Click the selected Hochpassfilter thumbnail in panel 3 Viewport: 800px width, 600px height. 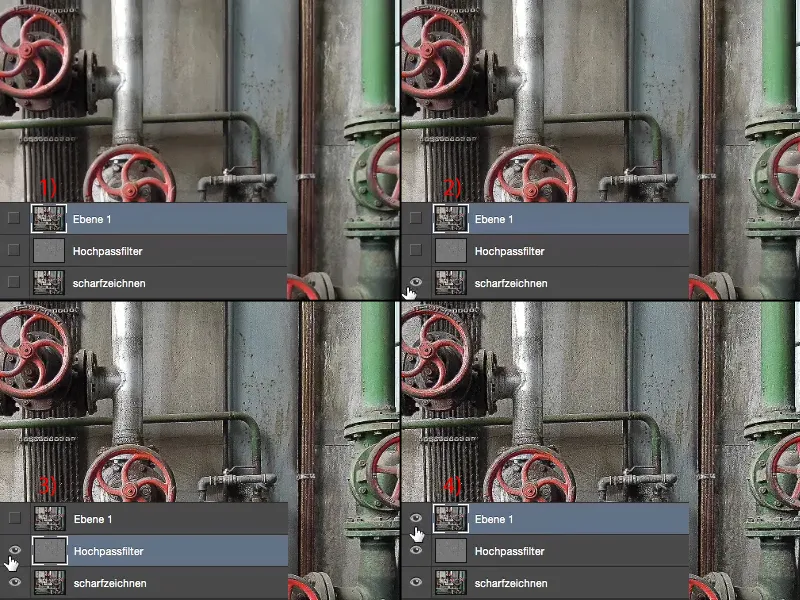point(50,551)
